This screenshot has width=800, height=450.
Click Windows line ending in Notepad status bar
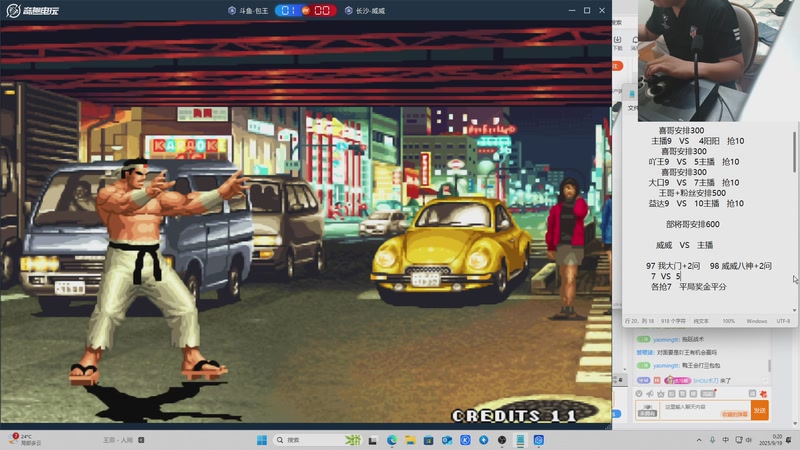[x=757, y=321]
